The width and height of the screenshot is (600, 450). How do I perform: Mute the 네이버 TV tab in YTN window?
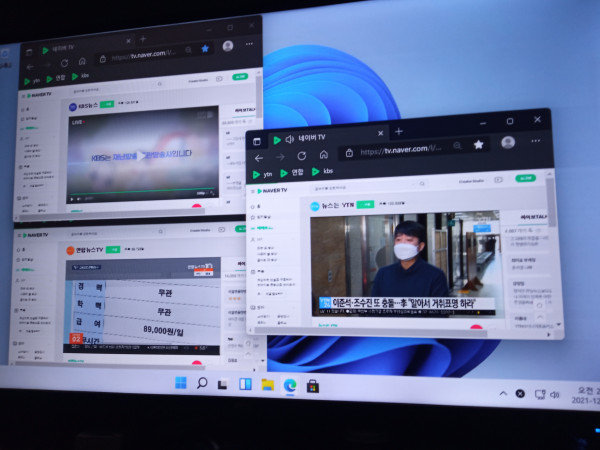[x=289, y=139]
